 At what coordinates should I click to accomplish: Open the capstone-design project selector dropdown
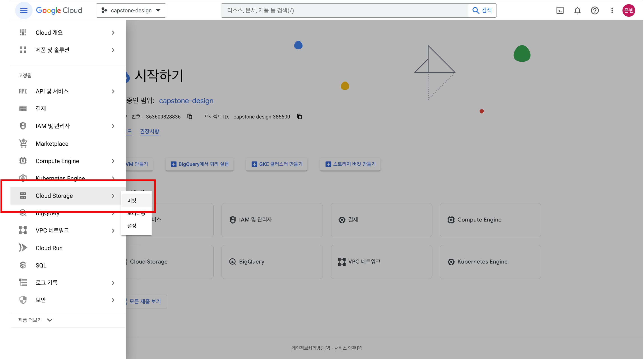(131, 11)
